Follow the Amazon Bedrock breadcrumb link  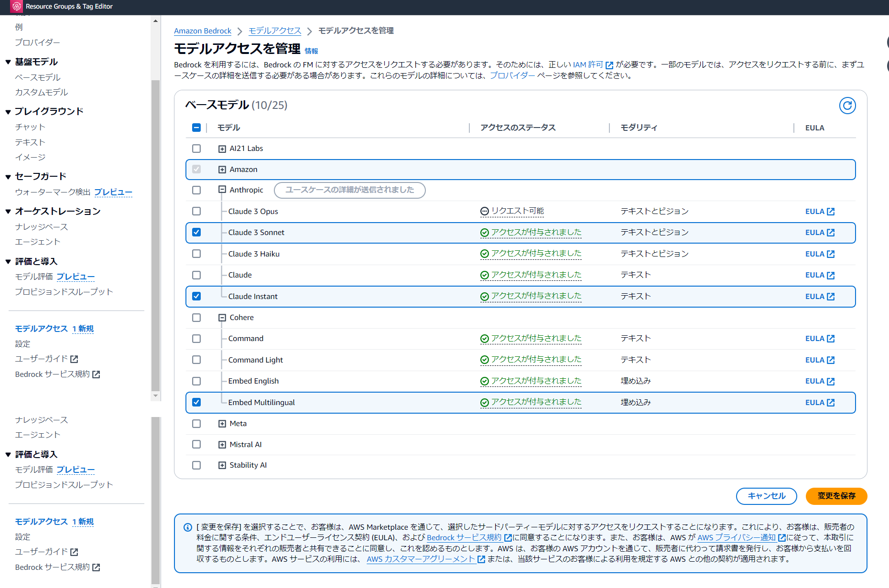tap(202, 31)
